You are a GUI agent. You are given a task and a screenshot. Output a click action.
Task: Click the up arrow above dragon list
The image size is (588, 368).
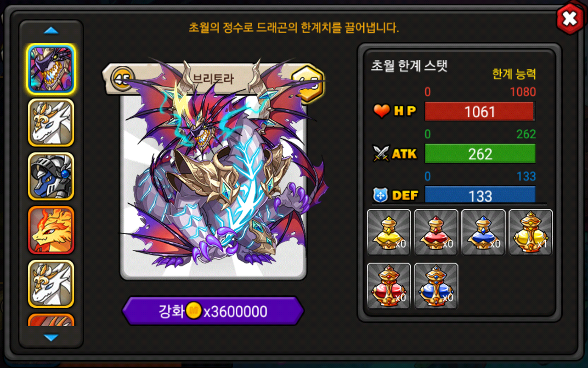point(51,31)
